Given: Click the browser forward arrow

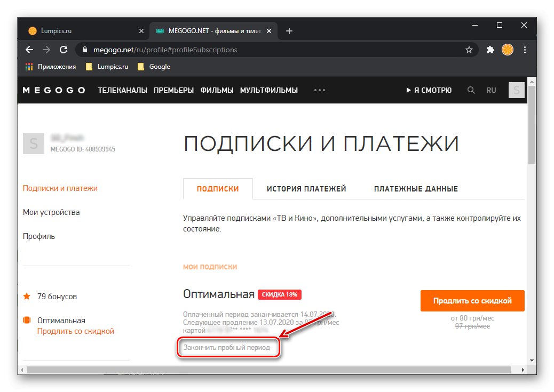Looking at the screenshot, I should pos(46,50).
